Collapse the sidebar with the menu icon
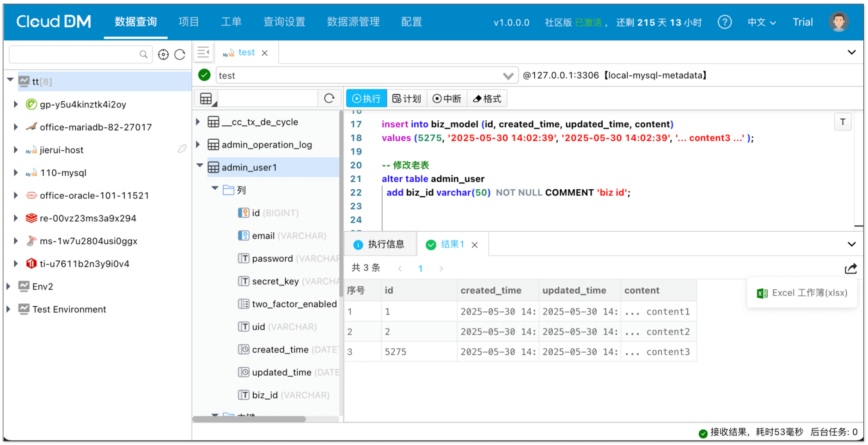 tap(203, 53)
